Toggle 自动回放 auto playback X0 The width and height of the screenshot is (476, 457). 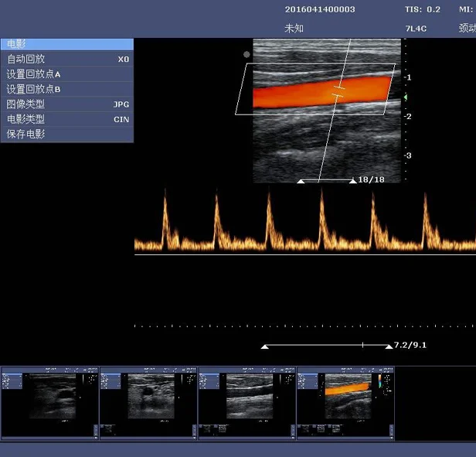tap(66, 59)
